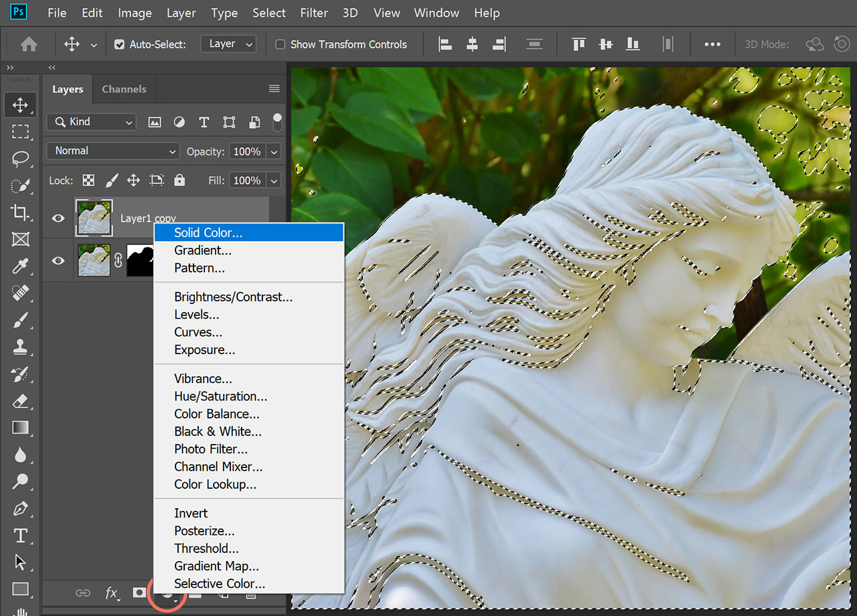This screenshot has width=857, height=616.
Task: Select the Pen tool
Action: click(x=20, y=508)
